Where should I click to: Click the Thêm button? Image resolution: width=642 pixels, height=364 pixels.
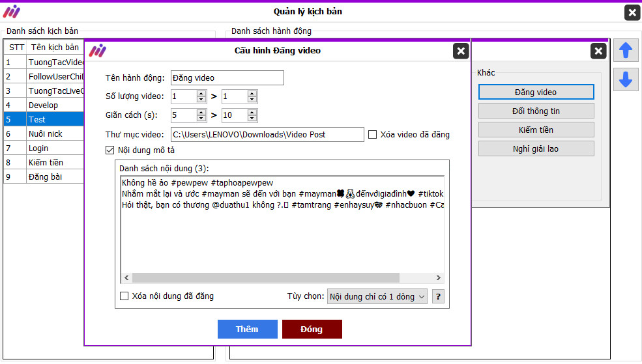click(247, 329)
